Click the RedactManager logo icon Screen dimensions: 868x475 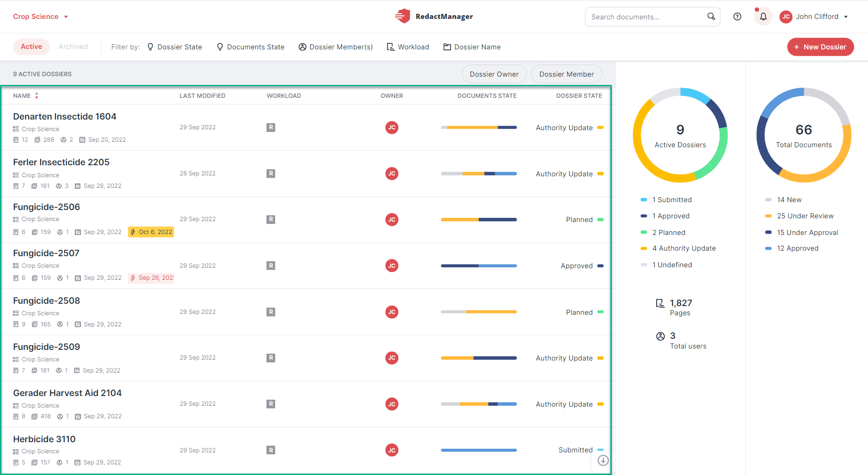(x=403, y=16)
